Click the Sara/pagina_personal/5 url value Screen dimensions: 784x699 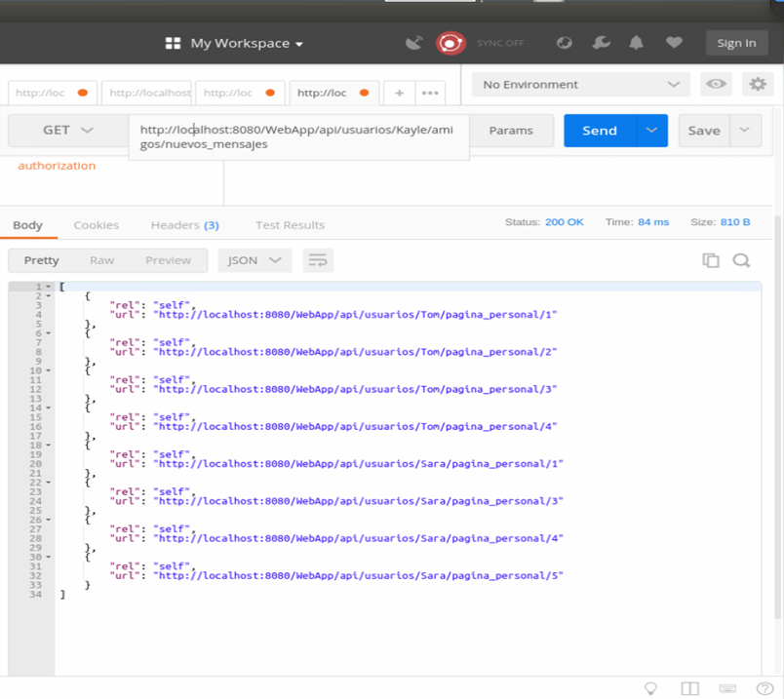(x=358, y=576)
